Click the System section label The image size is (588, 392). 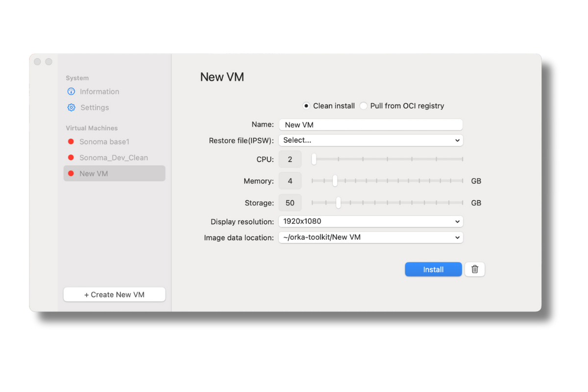77,78
